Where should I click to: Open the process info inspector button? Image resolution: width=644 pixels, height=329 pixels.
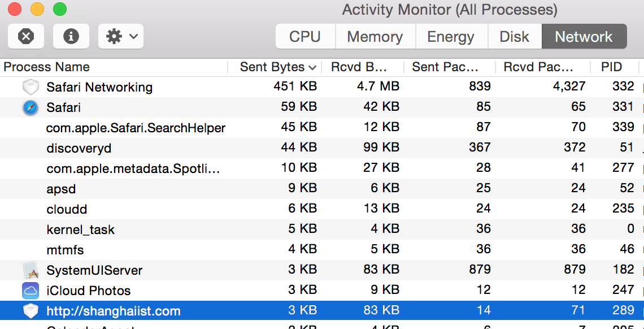pos(71,36)
